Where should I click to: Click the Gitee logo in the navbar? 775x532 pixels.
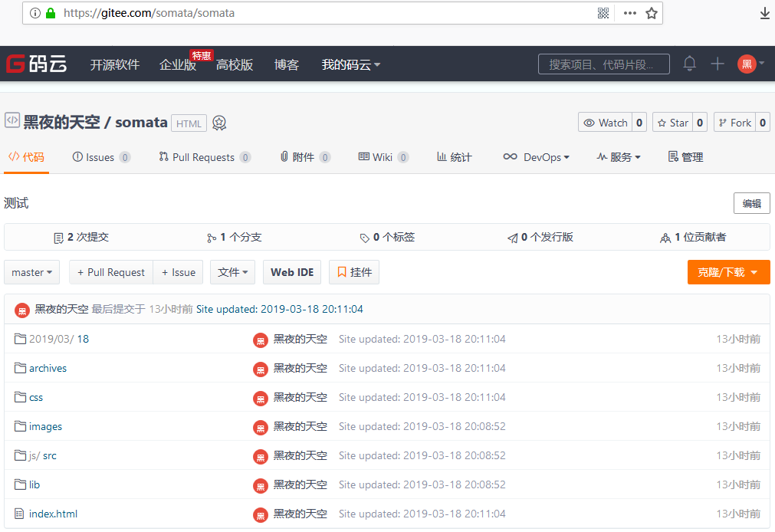[36, 64]
